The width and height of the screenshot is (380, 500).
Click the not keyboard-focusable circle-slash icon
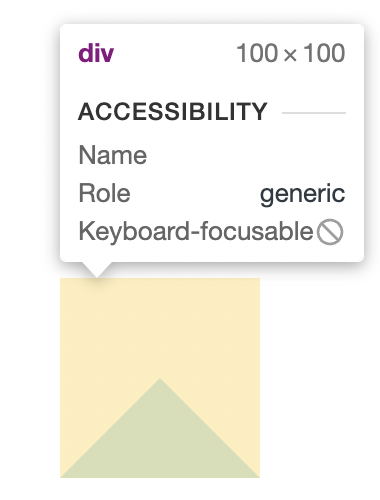pos(330,232)
